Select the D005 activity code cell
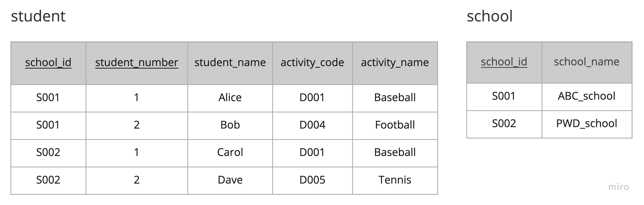 point(312,180)
